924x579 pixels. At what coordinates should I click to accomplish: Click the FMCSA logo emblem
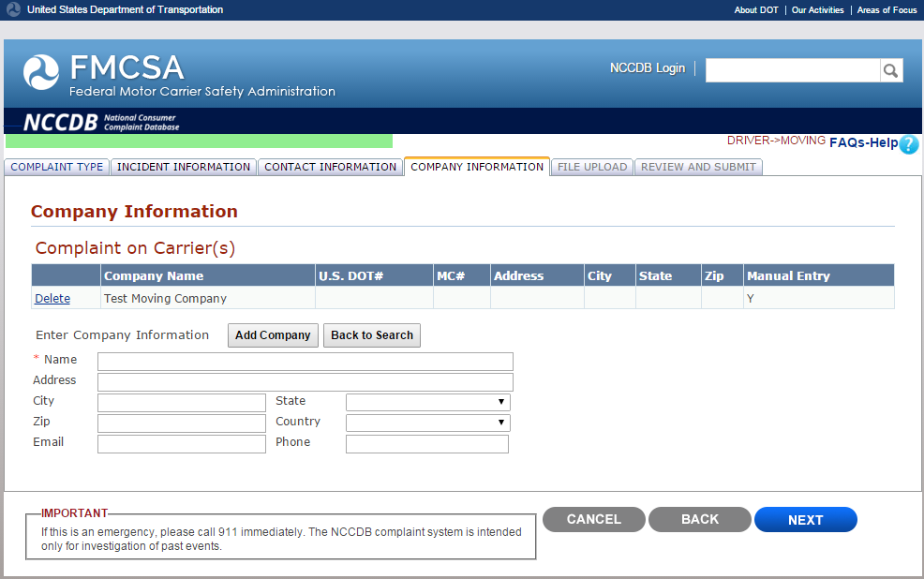point(41,72)
